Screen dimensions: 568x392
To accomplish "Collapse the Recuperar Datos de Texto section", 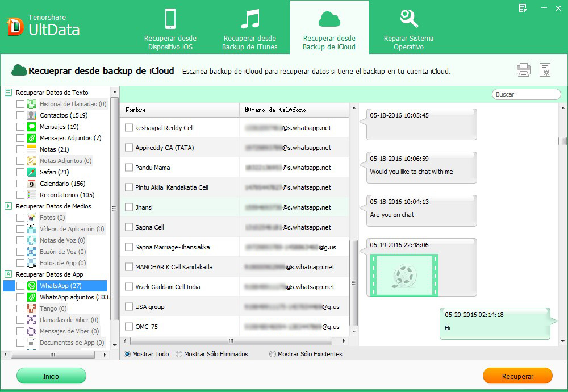I will [8, 93].
